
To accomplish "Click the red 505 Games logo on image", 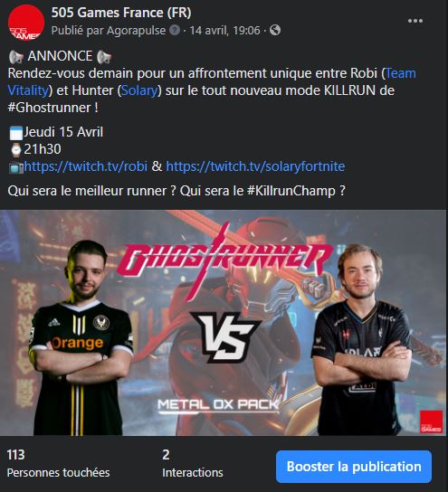I will click(431, 421).
